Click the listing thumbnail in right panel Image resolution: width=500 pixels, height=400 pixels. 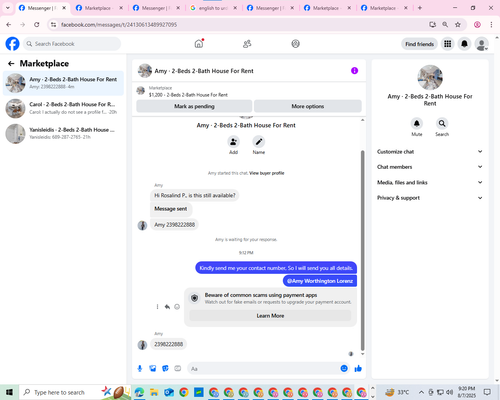click(430, 78)
